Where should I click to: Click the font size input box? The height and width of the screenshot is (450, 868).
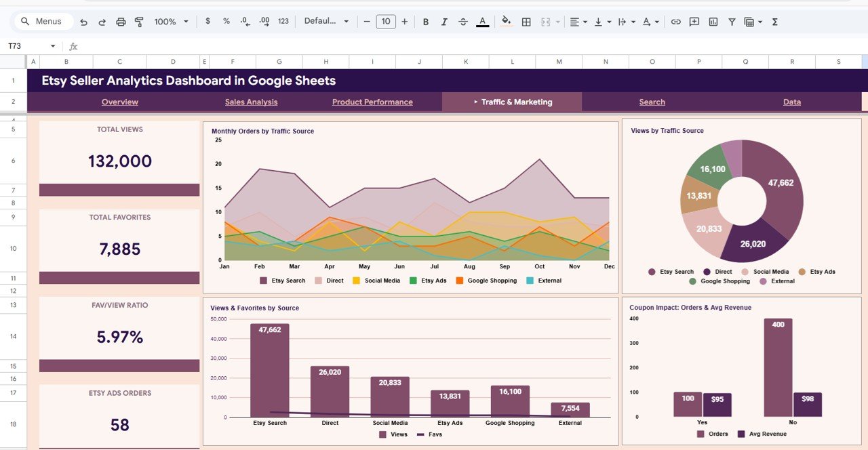click(x=386, y=21)
